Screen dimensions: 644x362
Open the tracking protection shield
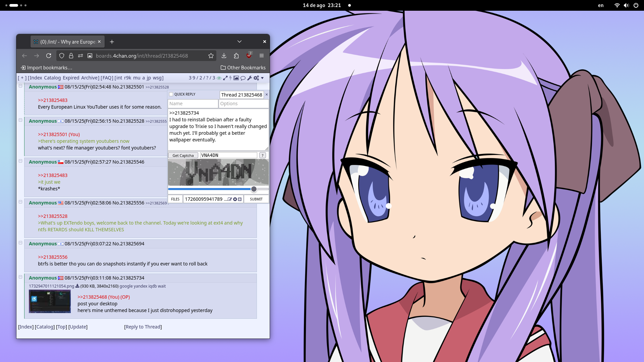tap(62, 56)
